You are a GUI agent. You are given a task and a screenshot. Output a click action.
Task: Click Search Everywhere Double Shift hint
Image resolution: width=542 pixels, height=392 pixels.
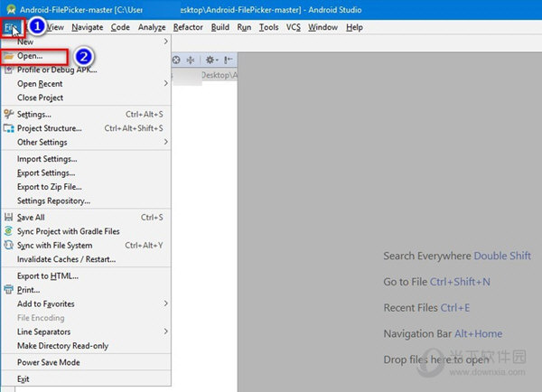456,257
